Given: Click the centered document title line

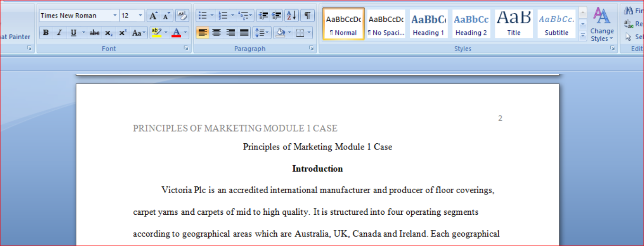Looking at the screenshot, I should [318, 147].
